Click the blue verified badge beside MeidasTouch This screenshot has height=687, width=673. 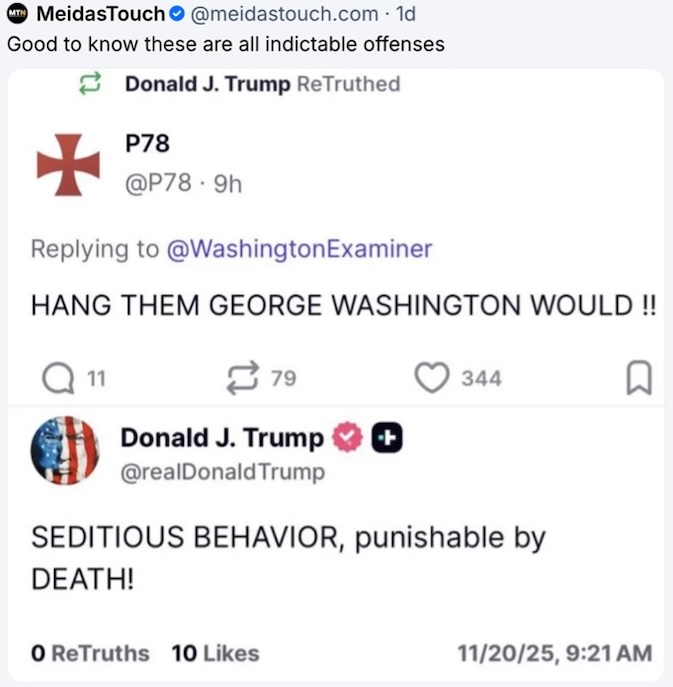177,14
